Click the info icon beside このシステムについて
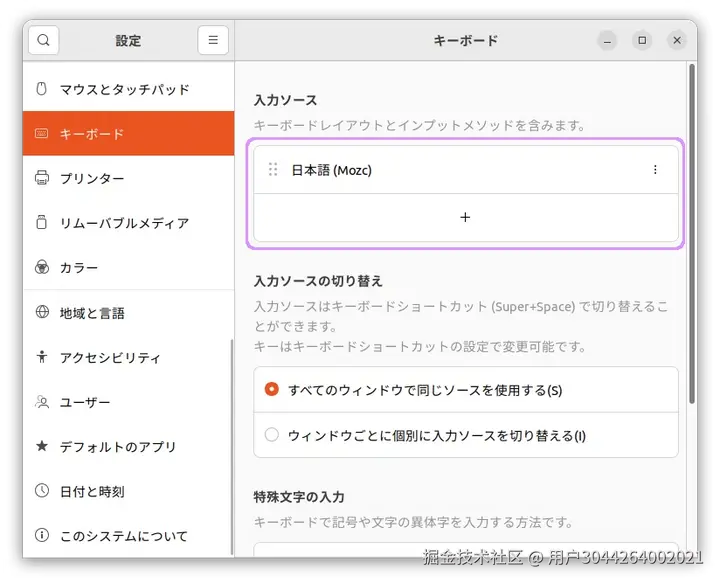Image resolution: width=720 pixels, height=583 pixels. (42, 535)
